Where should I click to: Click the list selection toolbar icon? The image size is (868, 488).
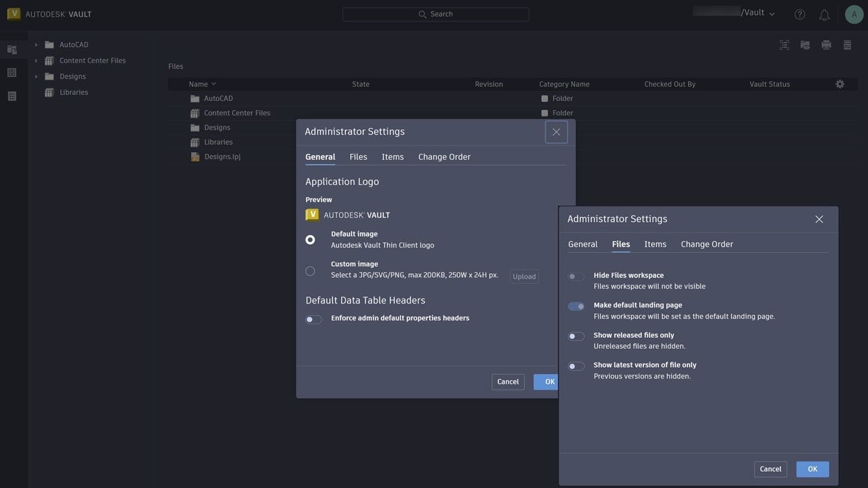point(785,45)
